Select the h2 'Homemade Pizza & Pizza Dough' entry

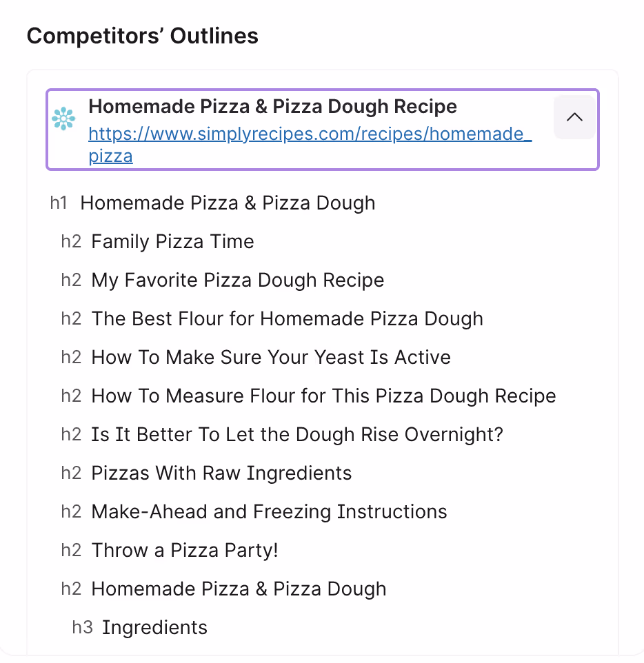tap(239, 589)
